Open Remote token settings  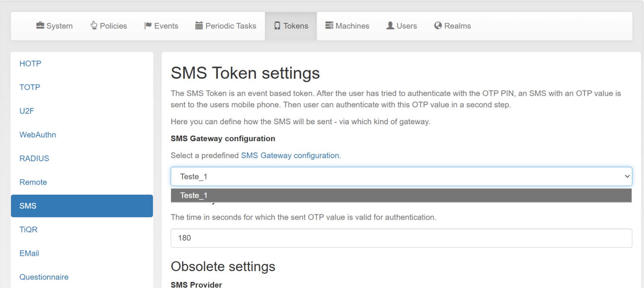click(x=33, y=182)
